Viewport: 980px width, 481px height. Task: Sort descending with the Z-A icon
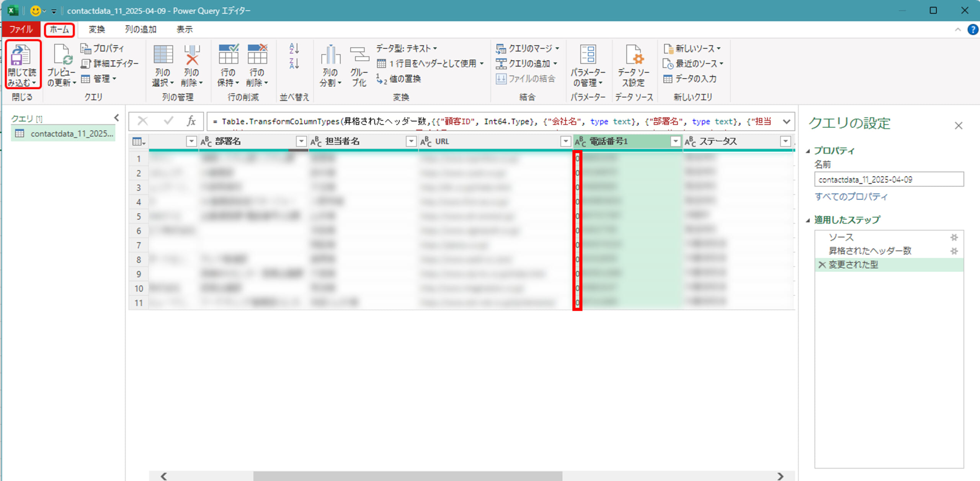coord(294,64)
